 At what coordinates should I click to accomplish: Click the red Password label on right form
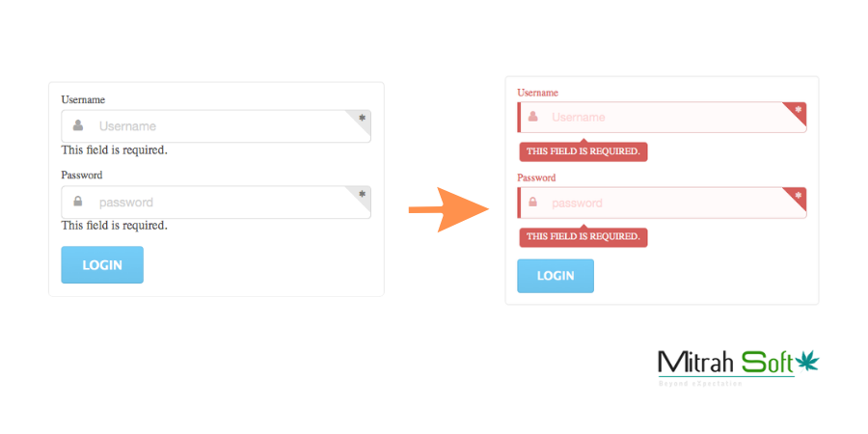pyautogui.click(x=536, y=177)
